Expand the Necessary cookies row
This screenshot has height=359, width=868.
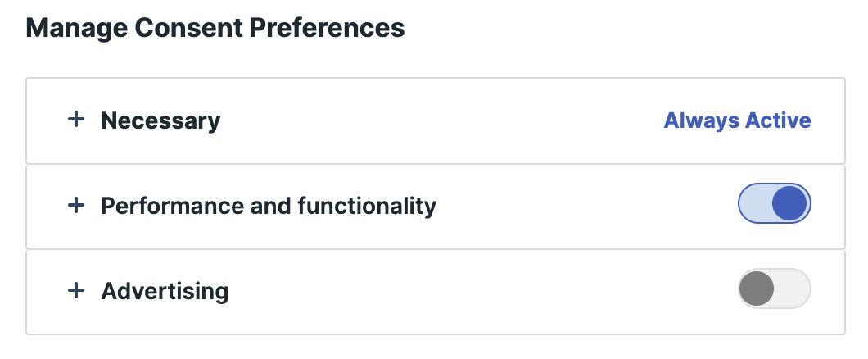409,121
